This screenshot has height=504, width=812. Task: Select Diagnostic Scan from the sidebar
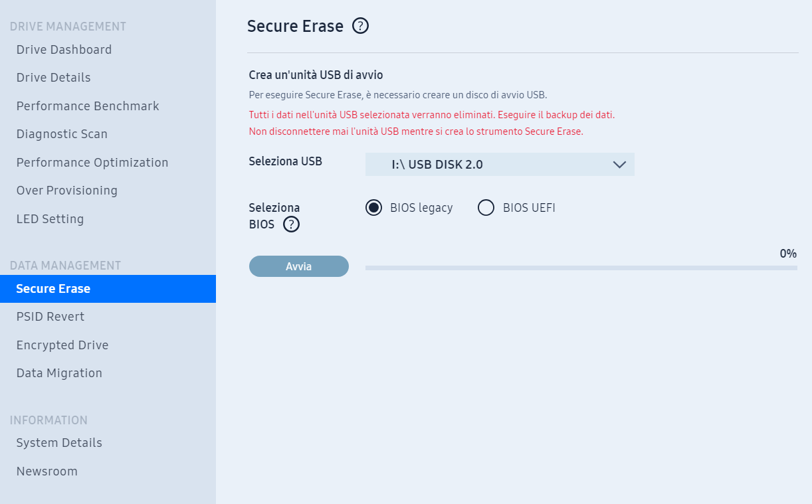click(62, 134)
